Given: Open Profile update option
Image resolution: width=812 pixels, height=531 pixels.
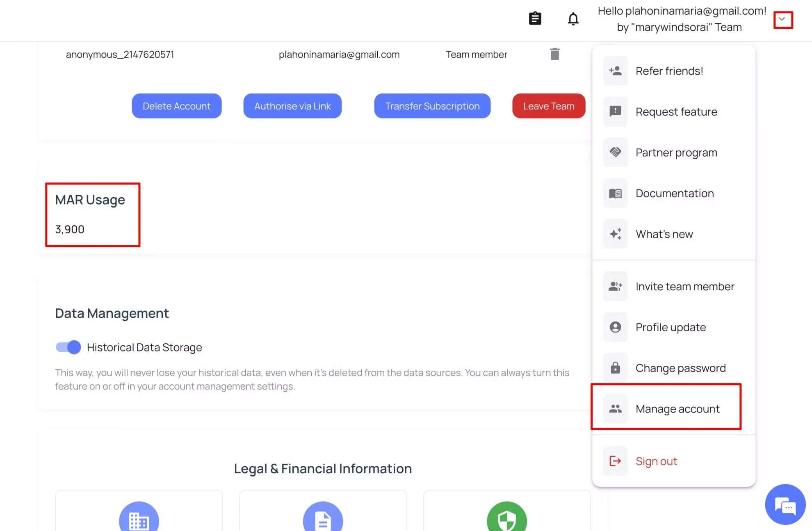Looking at the screenshot, I should [x=671, y=327].
